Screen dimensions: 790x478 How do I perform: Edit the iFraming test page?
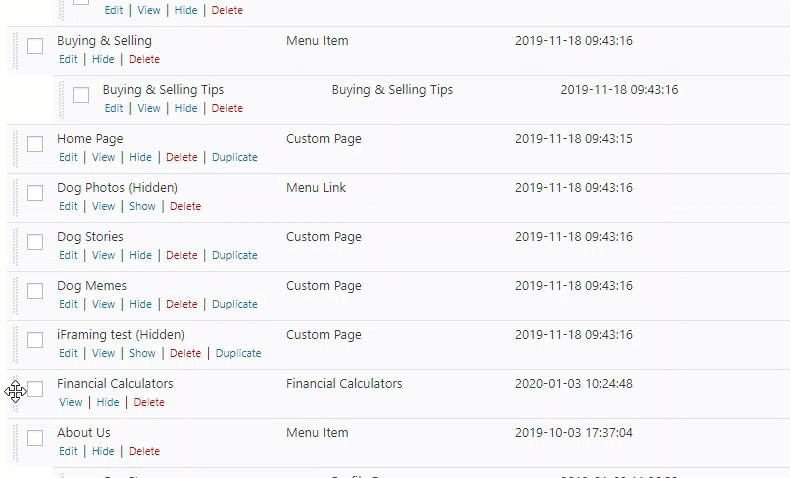(x=68, y=353)
